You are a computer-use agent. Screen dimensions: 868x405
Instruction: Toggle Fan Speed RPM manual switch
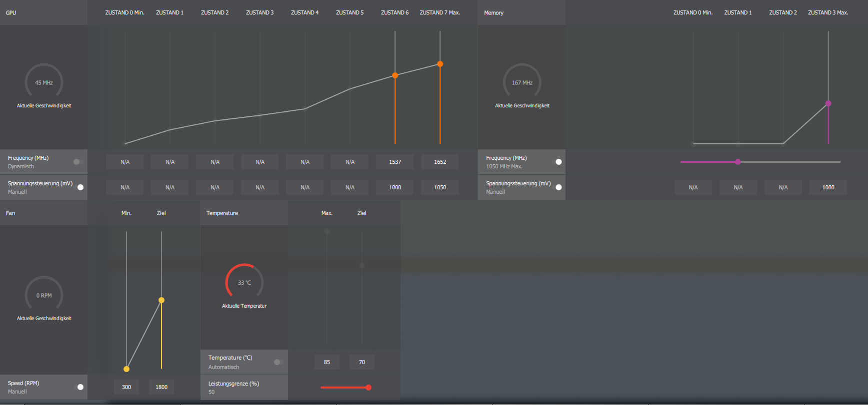click(x=77, y=387)
